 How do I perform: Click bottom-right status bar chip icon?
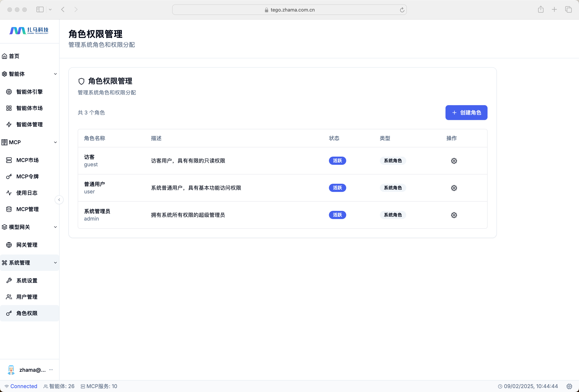(x=569, y=386)
